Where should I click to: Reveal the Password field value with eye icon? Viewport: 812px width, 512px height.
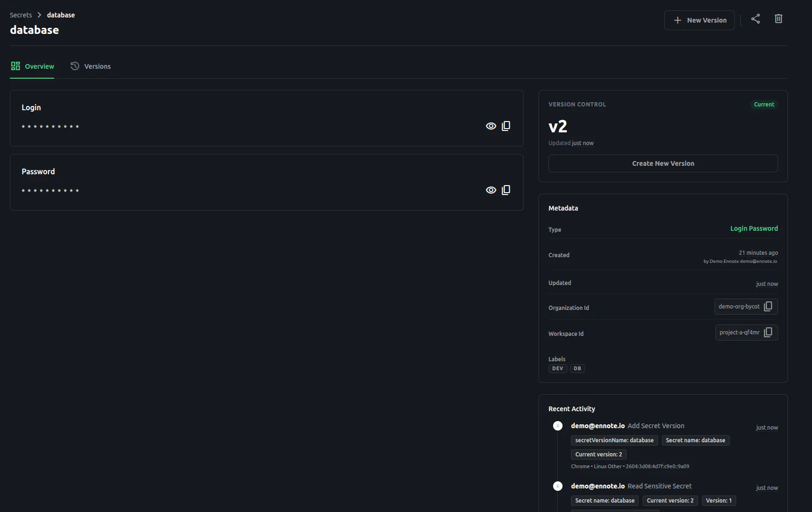coord(491,190)
